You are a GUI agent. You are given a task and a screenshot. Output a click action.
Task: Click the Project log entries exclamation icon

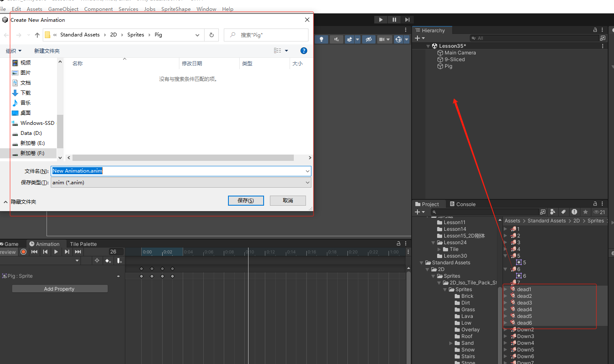[x=574, y=212]
